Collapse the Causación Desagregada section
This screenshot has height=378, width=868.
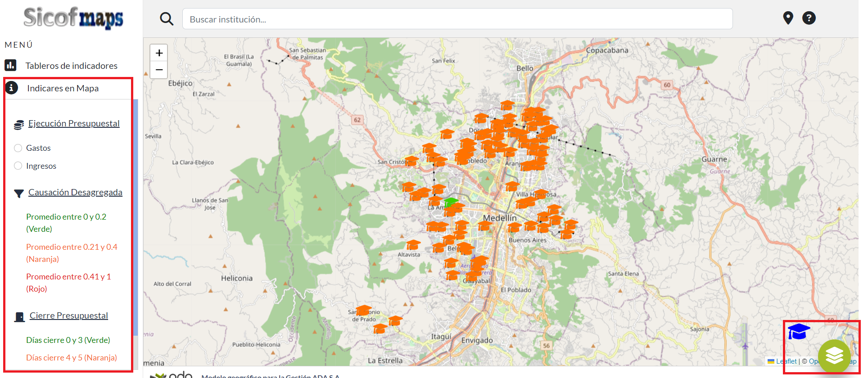tap(75, 192)
